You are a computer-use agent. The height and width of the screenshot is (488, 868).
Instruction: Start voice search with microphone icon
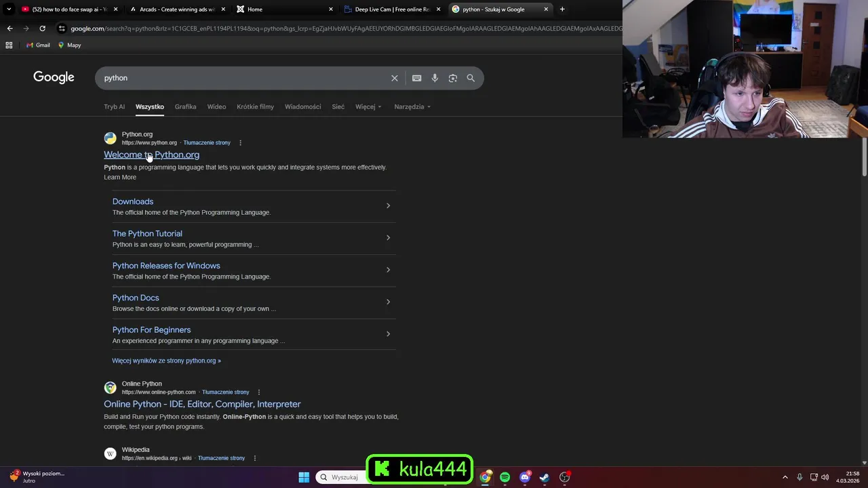(435, 78)
